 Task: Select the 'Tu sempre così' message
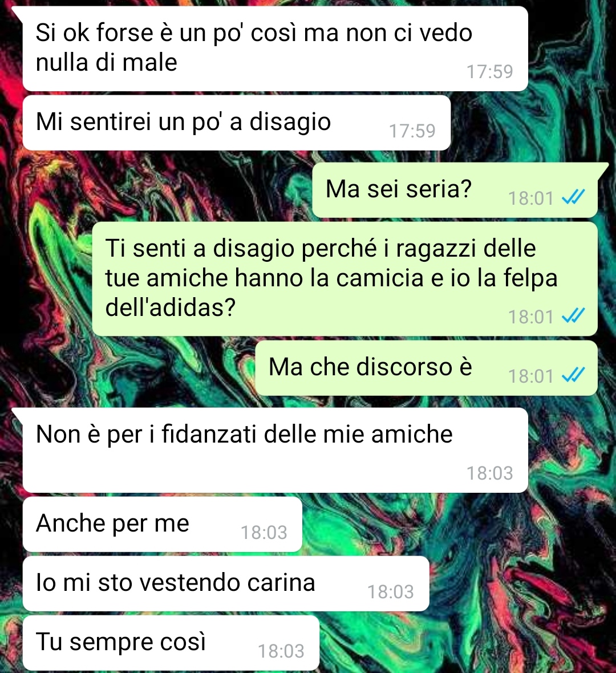(171, 643)
